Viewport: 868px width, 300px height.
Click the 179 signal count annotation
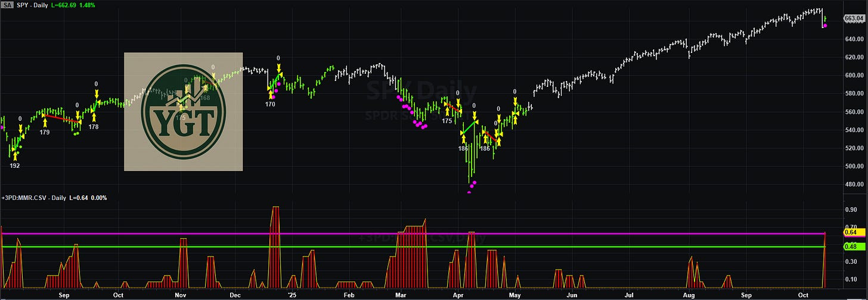pyautogui.click(x=44, y=132)
